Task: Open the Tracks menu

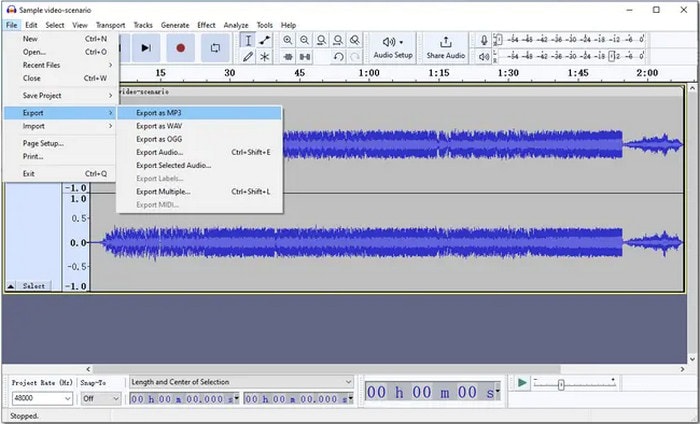Action: coord(143,25)
